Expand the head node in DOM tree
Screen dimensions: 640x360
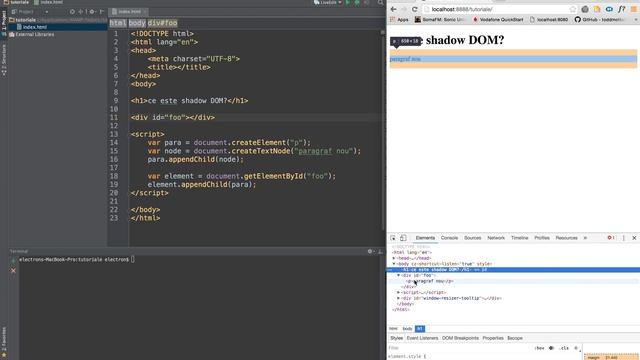394,258
